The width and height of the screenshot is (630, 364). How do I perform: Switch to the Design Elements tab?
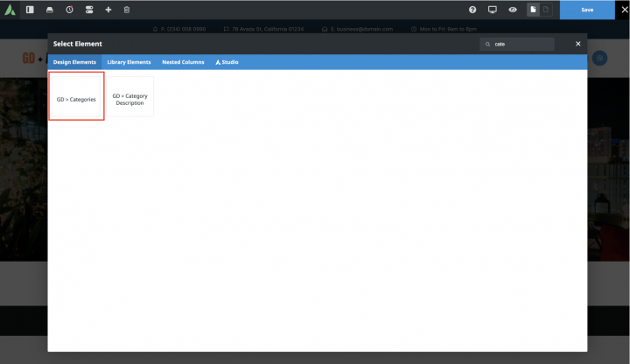coord(74,62)
